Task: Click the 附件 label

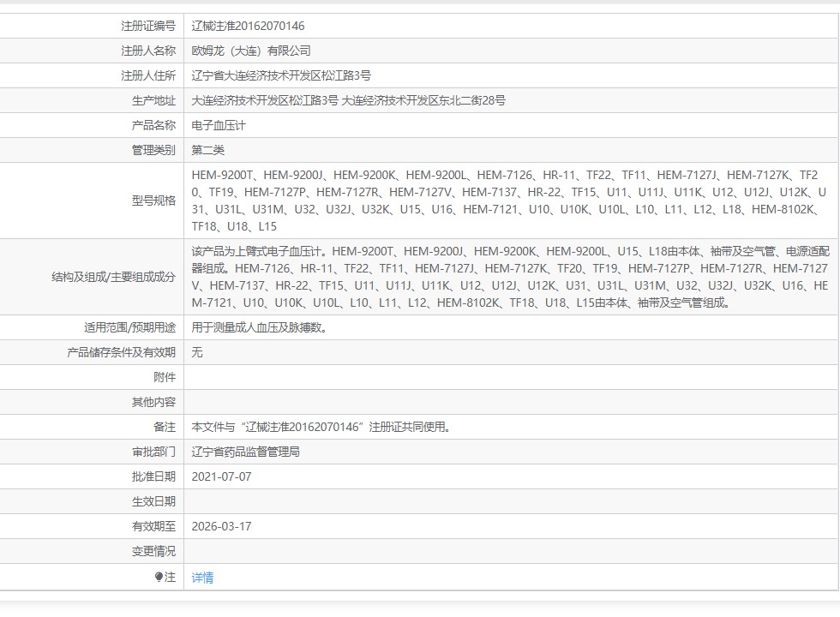Action: coord(165,377)
